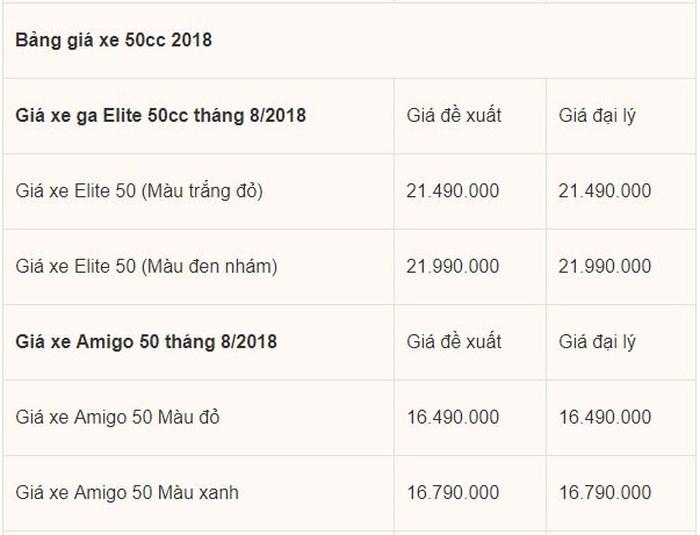The image size is (700, 535).
Task: Click the first 'Giá đại lý' column header
Action: coord(597,117)
